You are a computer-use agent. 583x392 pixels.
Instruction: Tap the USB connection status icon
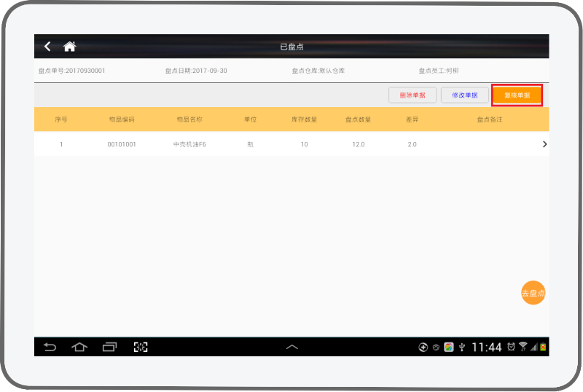[461, 347]
